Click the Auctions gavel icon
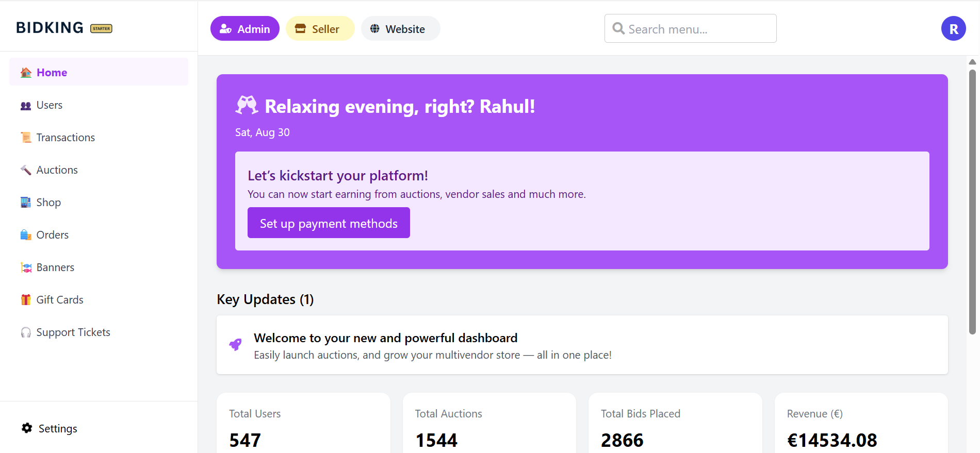The image size is (980, 453). 26,170
